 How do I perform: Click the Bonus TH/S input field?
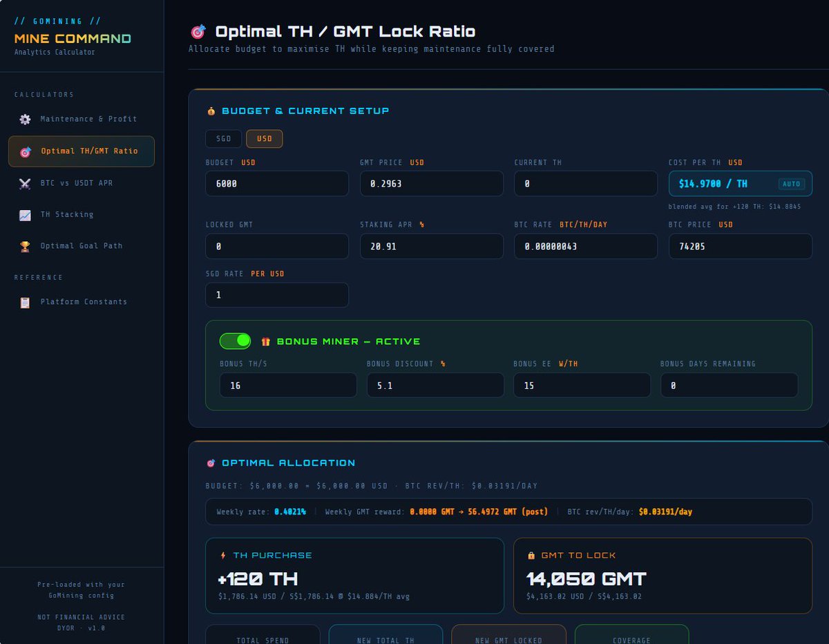288,386
